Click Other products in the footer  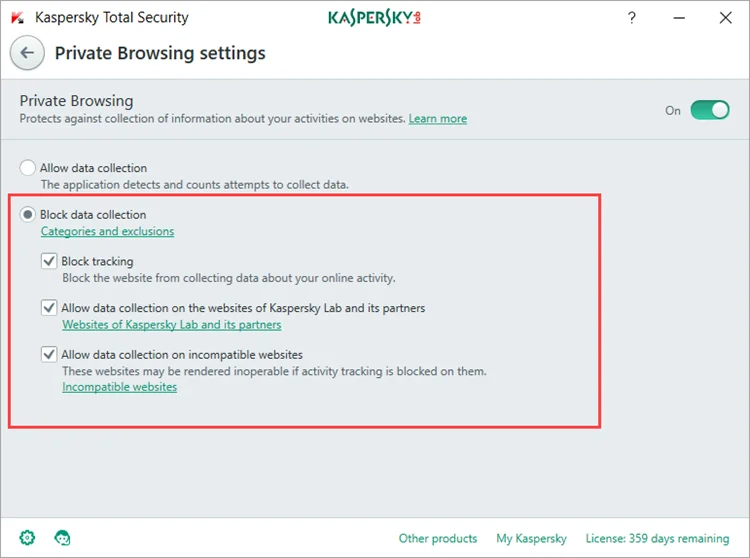[x=438, y=538]
